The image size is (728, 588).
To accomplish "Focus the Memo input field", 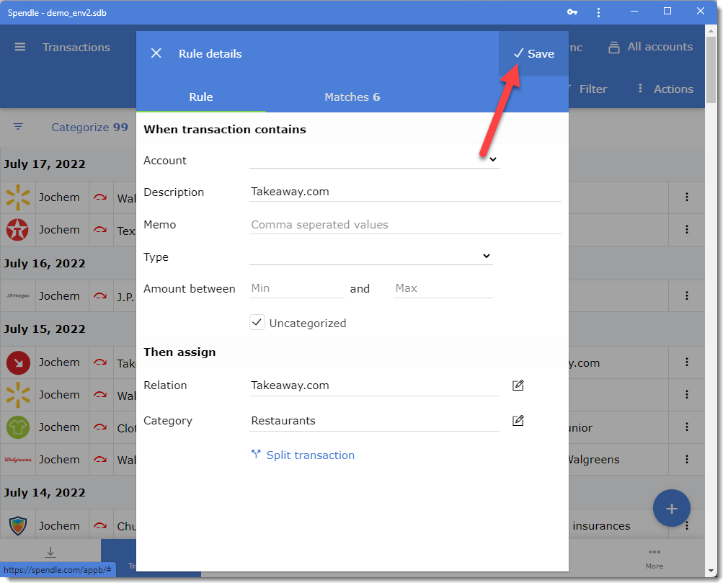I will point(405,225).
